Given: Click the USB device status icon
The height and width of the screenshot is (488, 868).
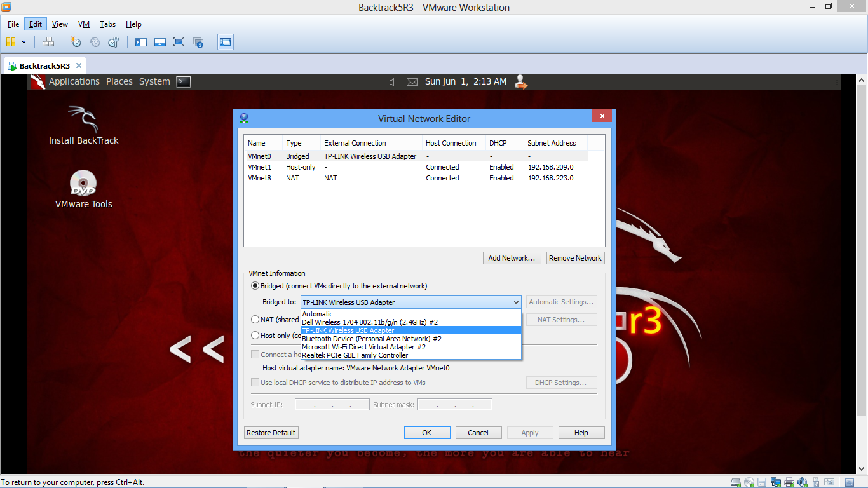Looking at the screenshot, I should (816, 482).
